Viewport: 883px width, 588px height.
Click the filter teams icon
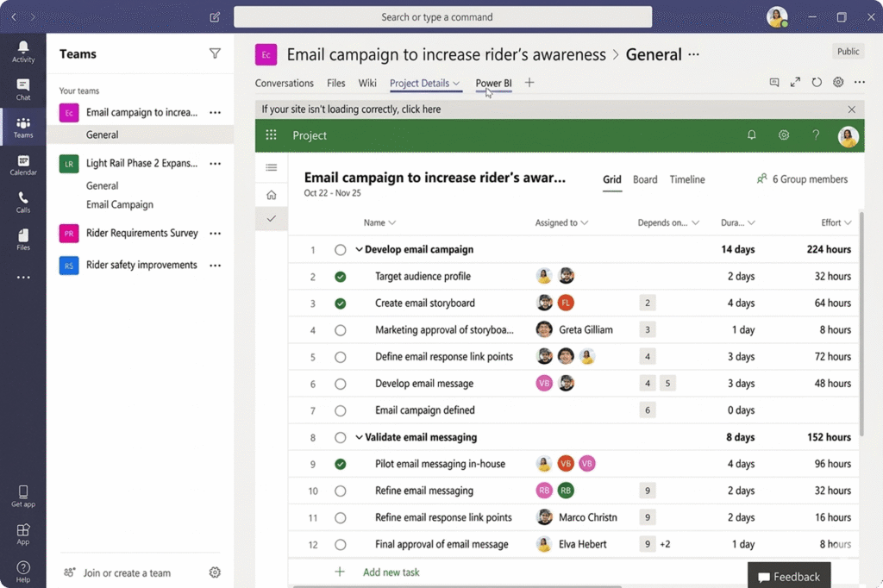[215, 53]
